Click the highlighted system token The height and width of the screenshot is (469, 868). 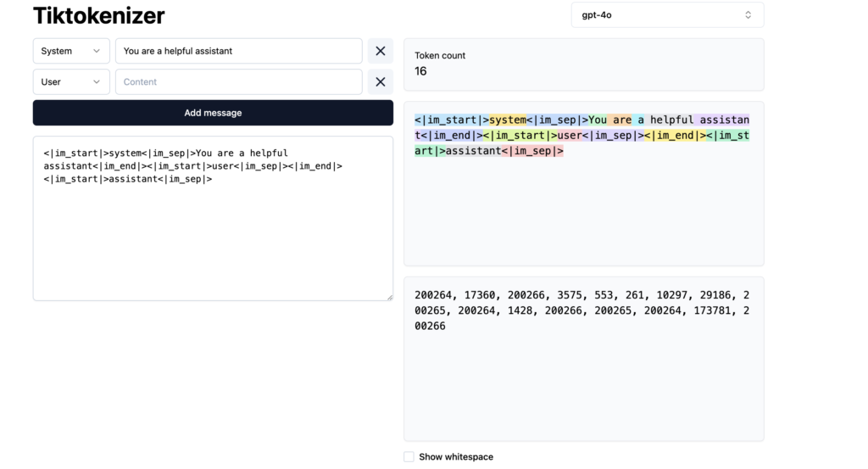(x=508, y=120)
